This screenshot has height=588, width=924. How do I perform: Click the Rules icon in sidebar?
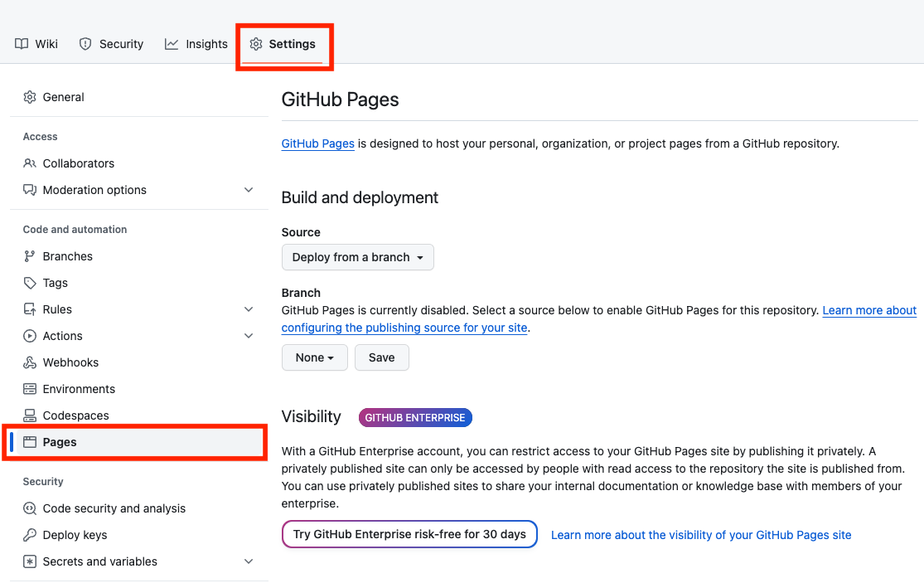[30, 309]
